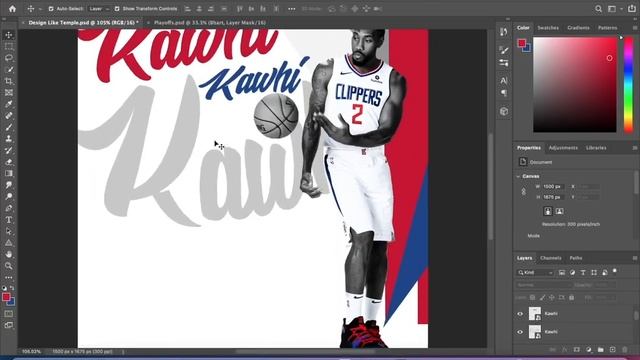Toggle link between canvas width and height
640x360 pixels.
523,191
